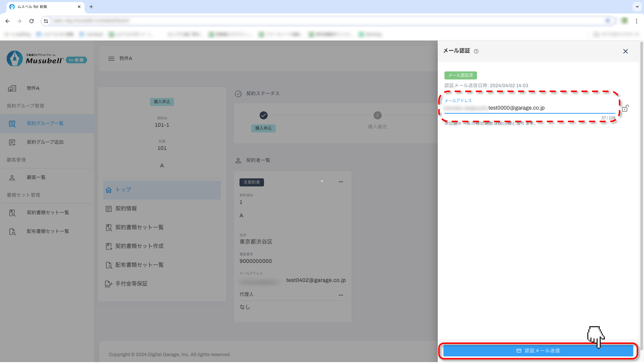
Task: Open the 主契約者 three-dot options menu
Action: click(341, 182)
